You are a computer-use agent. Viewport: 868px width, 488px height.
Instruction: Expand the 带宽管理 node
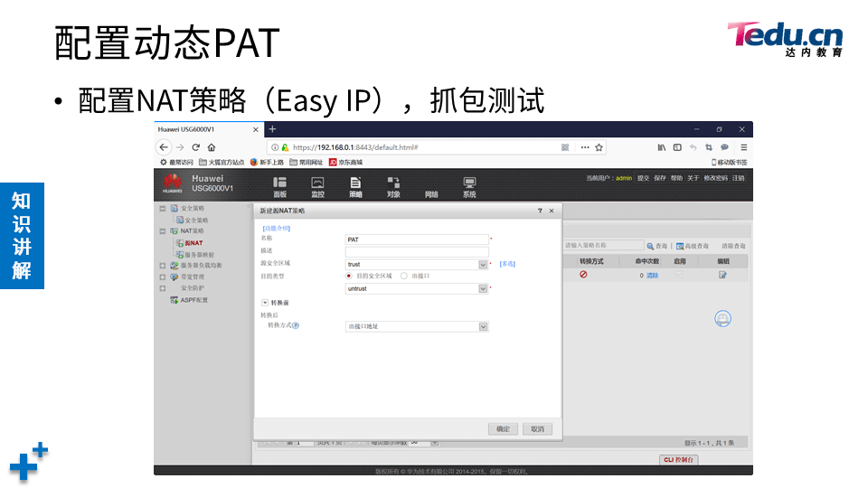click(162, 277)
